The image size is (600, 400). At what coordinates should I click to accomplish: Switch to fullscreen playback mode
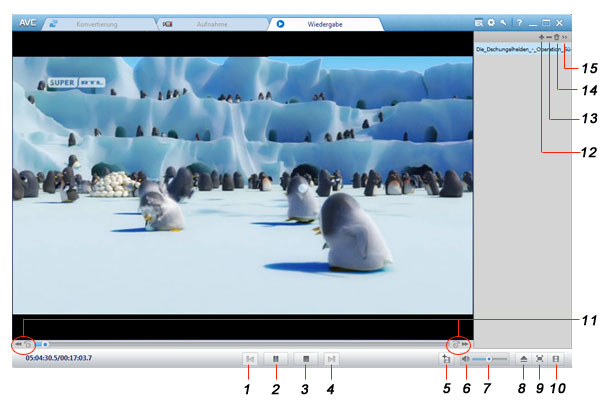point(540,359)
